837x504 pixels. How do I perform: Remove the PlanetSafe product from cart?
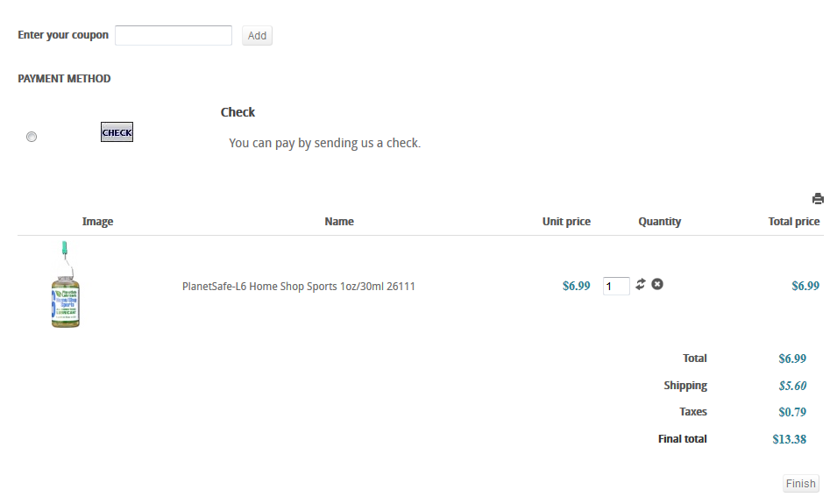tap(657, 284)
